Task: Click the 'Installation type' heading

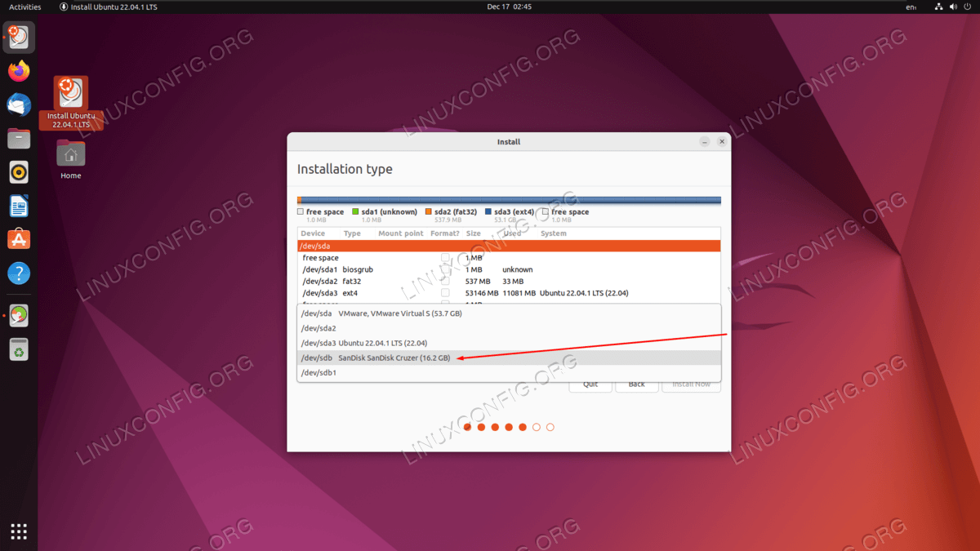Action: [x=345, y=169]
